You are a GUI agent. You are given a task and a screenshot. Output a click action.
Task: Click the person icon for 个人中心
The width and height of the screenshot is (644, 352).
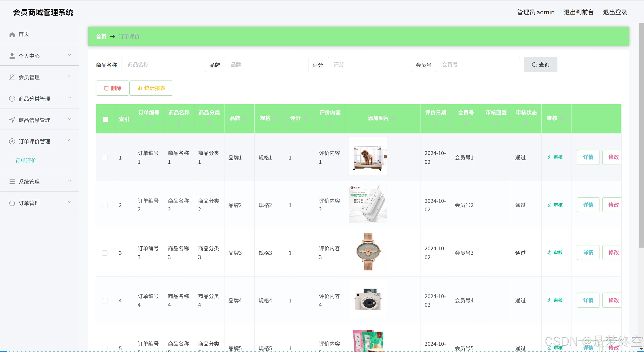pyautogui.click(x=12, y=56)
